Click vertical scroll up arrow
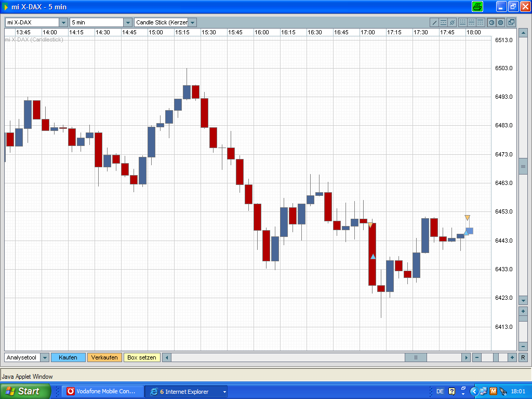The height and width of the screenshot is (399, 532). (523, 33)
